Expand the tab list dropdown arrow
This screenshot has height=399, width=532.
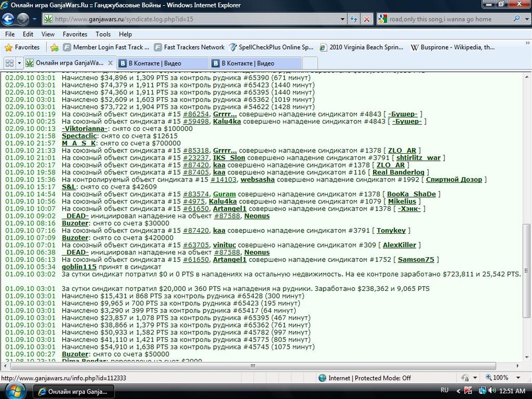click(19, 63)
